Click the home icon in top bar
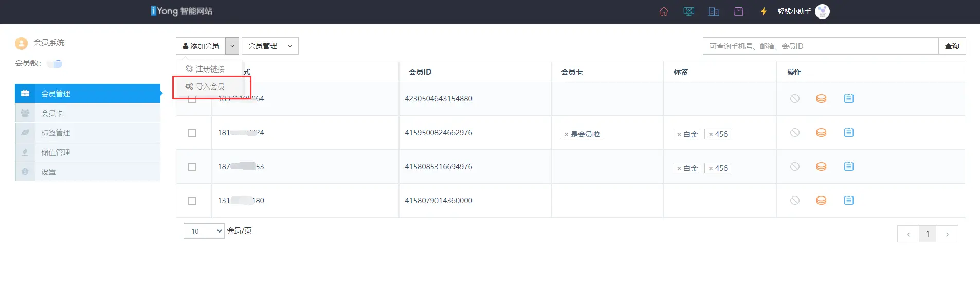The image size is (980, 304). 664,11
